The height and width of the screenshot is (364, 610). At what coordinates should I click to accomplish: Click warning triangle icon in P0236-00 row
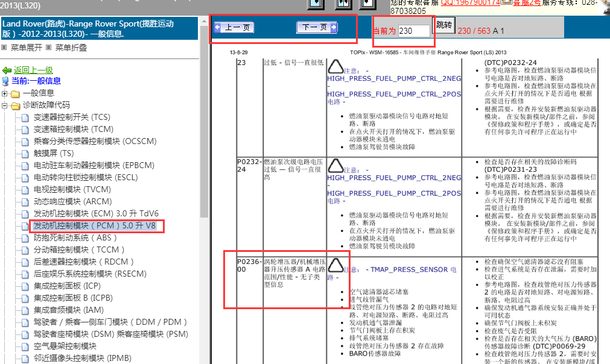tap(335, 265)
